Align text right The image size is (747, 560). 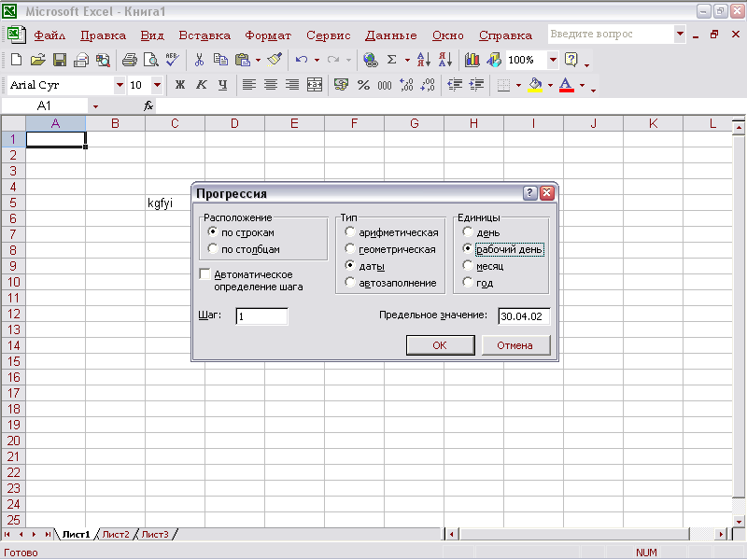pos(292,85)
